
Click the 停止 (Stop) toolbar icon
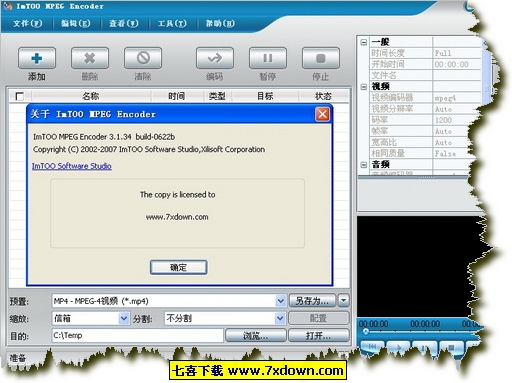point(321,58)
